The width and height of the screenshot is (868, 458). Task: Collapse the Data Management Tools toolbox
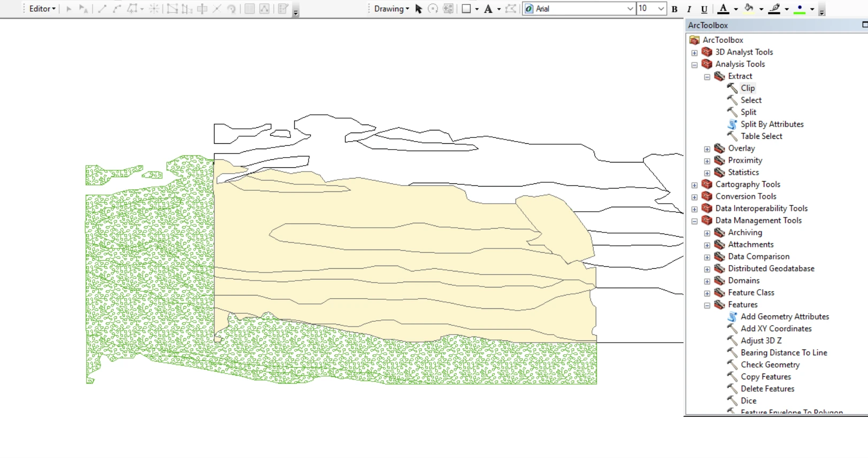694,221
